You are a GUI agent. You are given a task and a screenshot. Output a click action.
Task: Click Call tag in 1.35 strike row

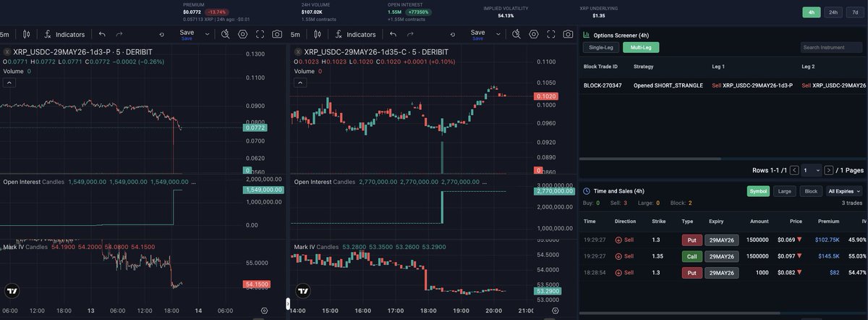click(692, 256)
